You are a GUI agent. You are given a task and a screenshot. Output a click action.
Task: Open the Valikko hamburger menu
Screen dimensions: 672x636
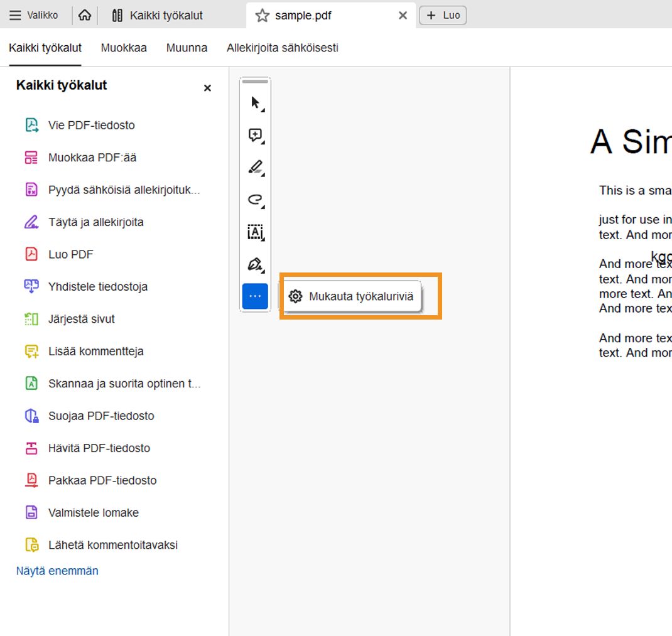(34, 16)
